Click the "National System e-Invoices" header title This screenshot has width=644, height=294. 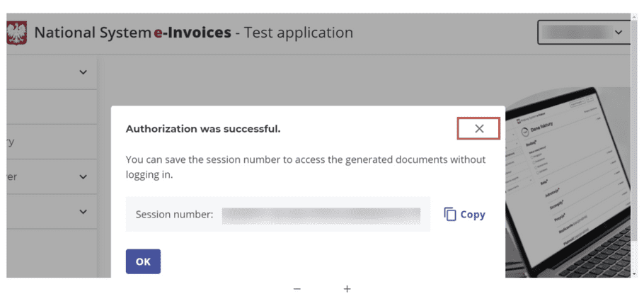(132, 33)
